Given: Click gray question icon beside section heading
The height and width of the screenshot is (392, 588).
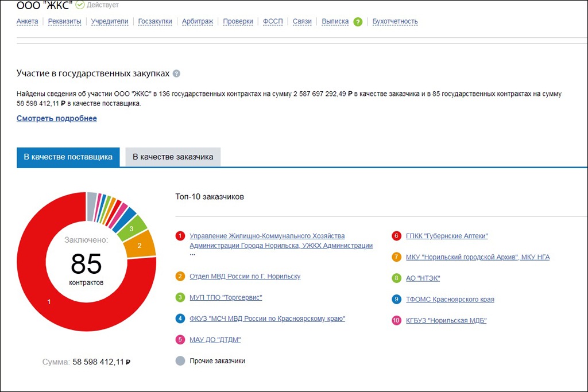Looking at the screenshot, I should (176, 74).
